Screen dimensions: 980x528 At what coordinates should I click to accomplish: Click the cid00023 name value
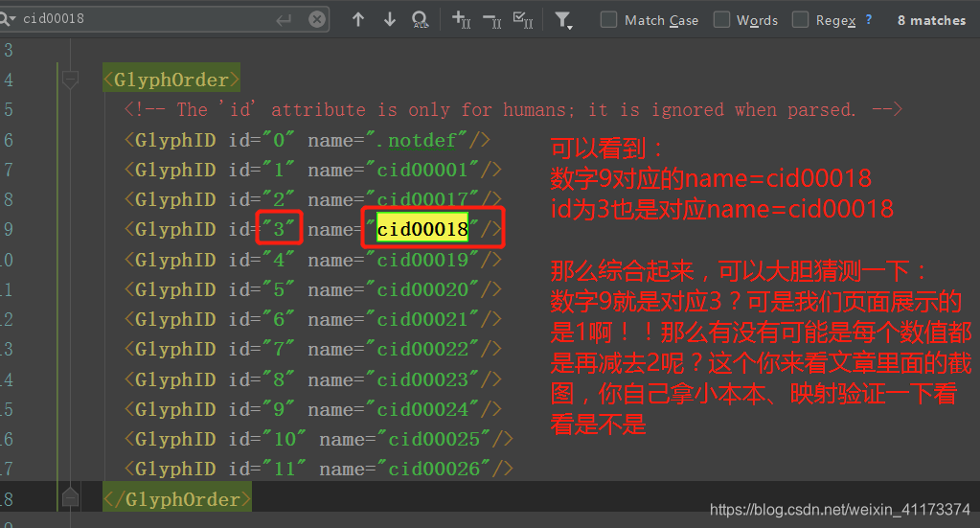coord(422,379)
